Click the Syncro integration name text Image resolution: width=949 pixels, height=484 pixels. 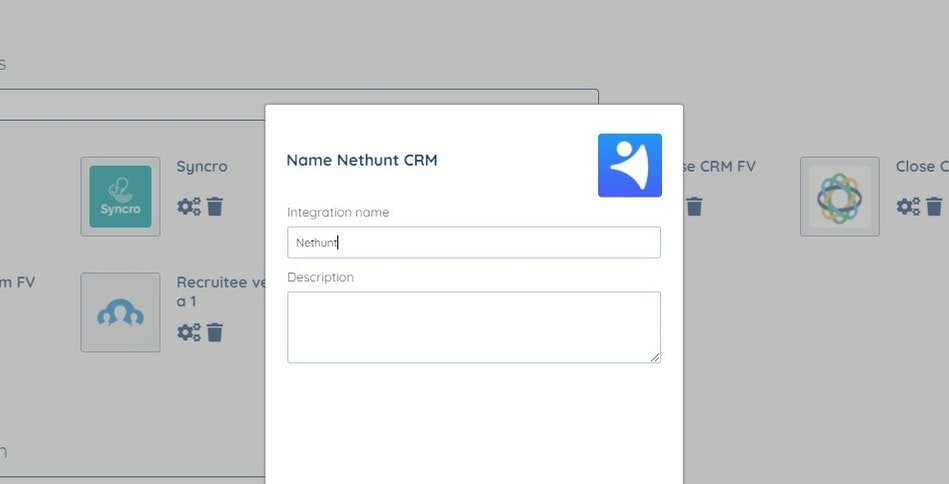[202, 167]
